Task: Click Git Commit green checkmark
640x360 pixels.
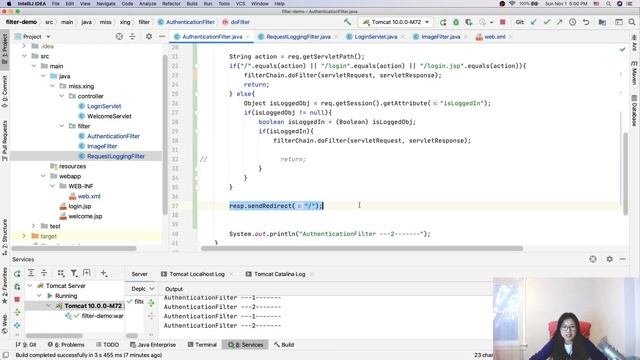Action: [x=547, y=22]
